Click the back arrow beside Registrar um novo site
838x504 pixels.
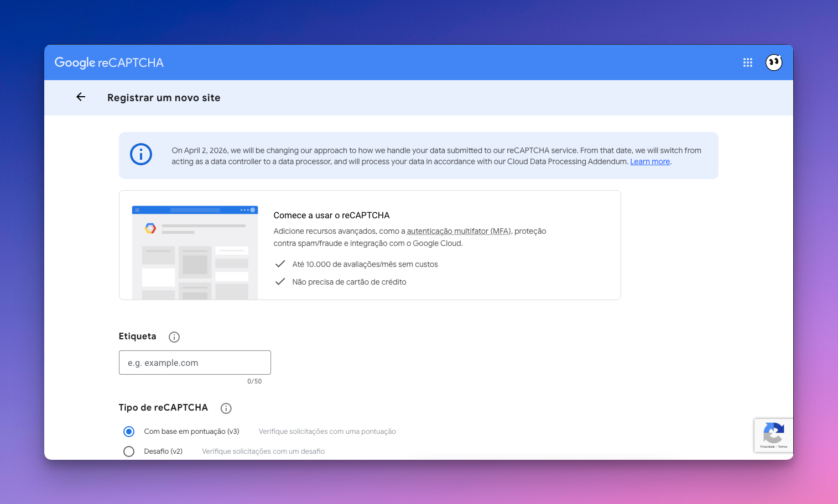[81, 97]
